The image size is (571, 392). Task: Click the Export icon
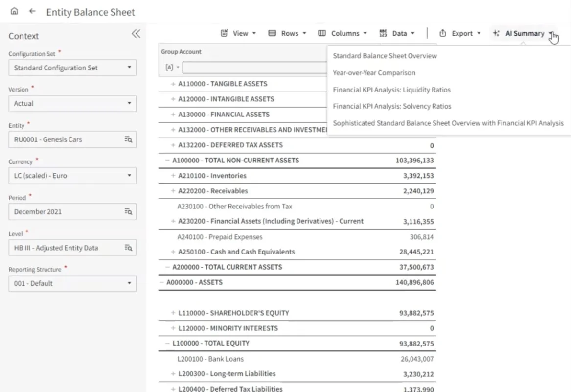443,33
